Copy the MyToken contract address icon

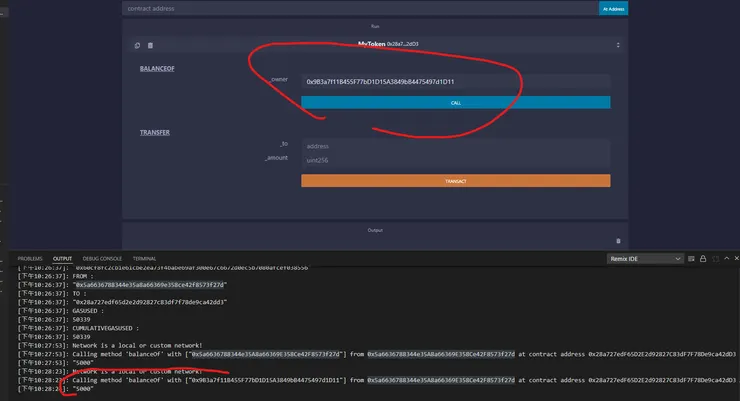pyautogui.click(x=137, y=45)
